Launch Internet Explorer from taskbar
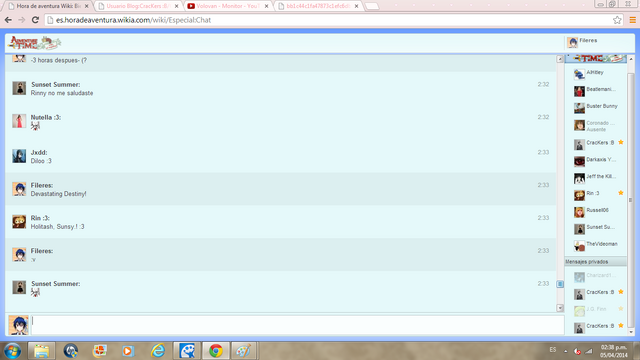640x360 pixels. [x=158, y=351]
